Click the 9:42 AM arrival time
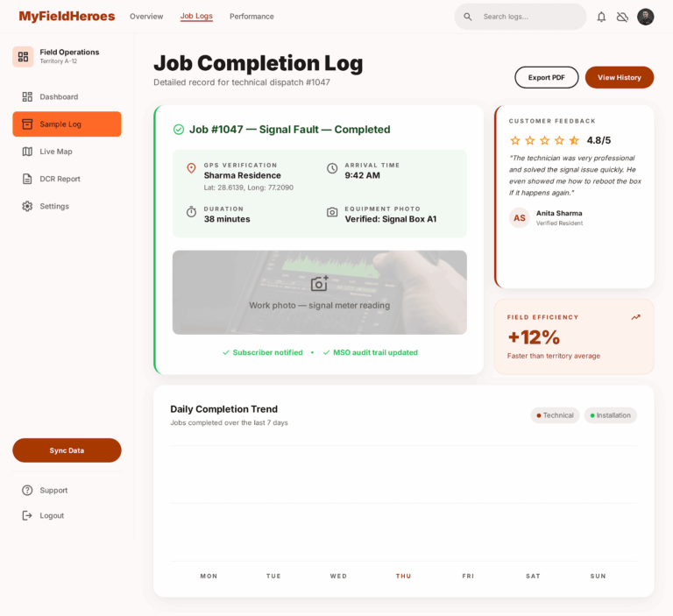This screenshot has width=673, height=616. (362, 175)
